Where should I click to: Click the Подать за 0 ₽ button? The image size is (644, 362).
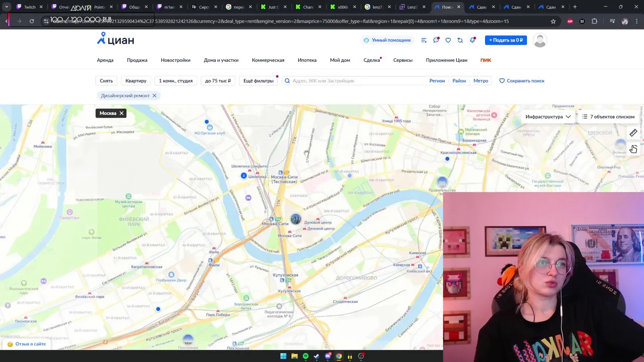506,40
